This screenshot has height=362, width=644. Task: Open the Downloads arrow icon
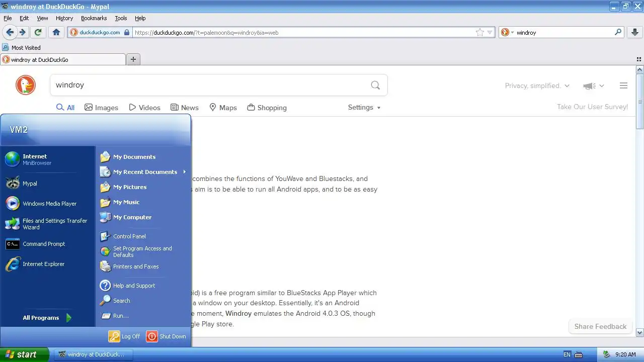(635, 32)
